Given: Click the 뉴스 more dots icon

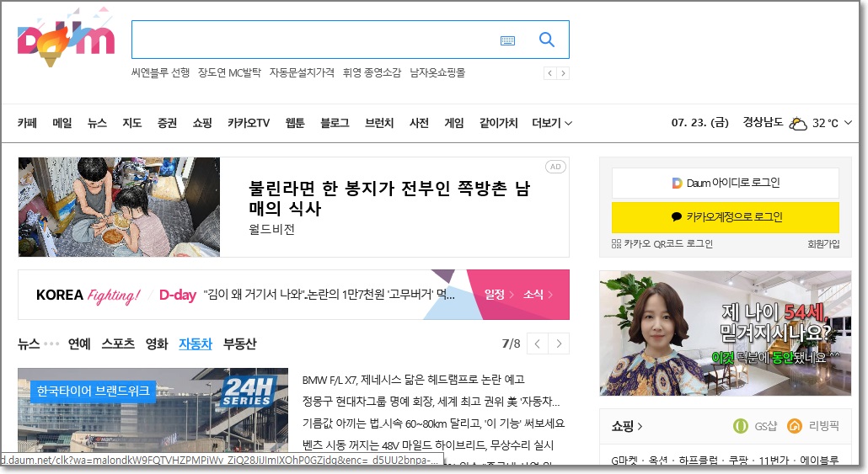Looking at the screenshot, I should point(51,344).
